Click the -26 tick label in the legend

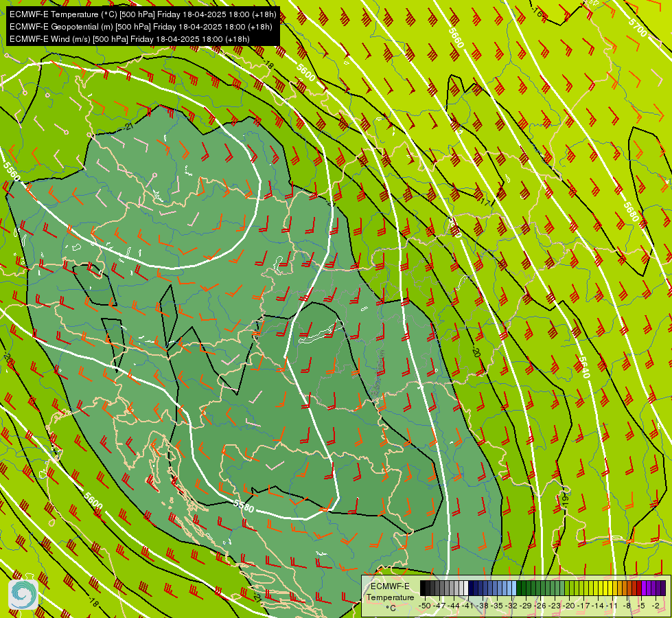click(x=540, y=606)
